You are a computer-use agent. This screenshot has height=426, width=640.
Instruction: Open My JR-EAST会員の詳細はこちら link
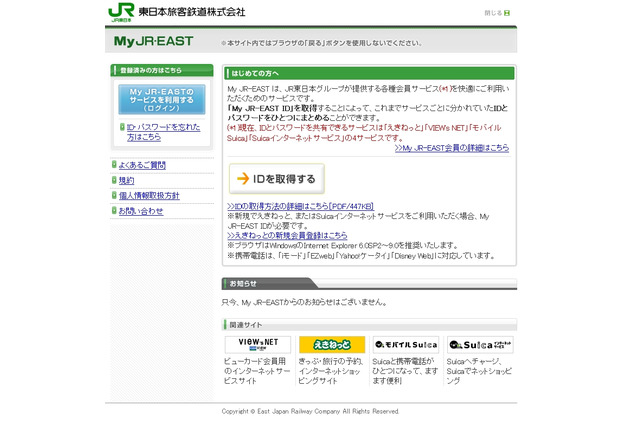[x=451, y=148]
